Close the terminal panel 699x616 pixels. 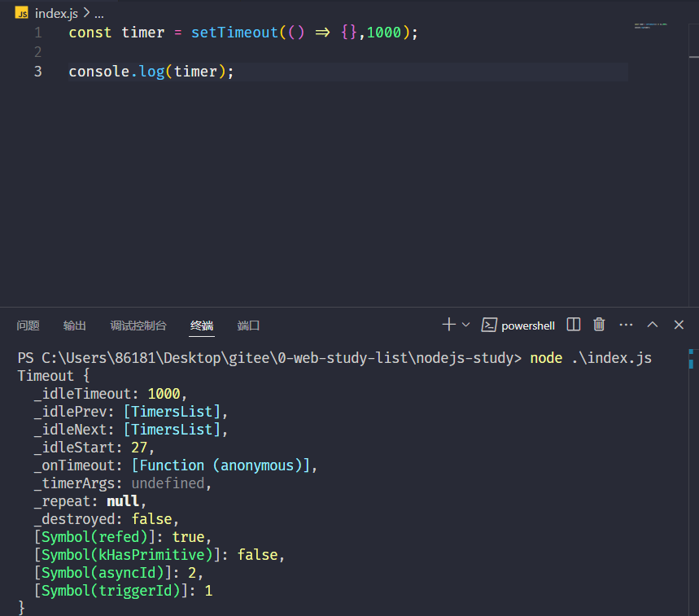(679, 325)
